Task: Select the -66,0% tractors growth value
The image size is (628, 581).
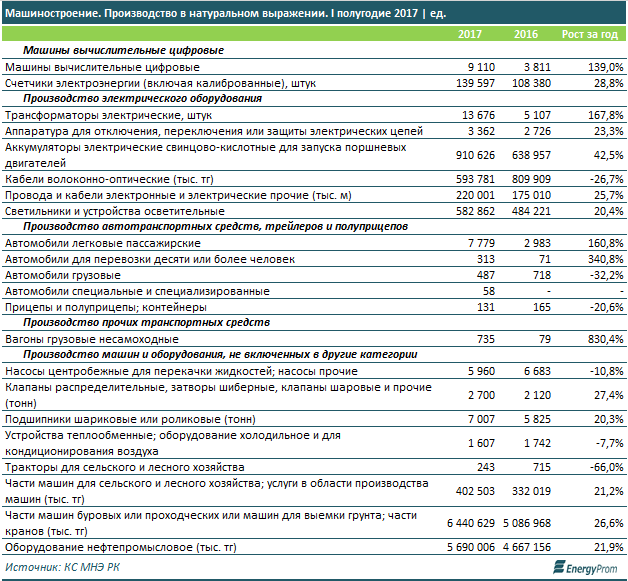Action: tap(603, 468)
